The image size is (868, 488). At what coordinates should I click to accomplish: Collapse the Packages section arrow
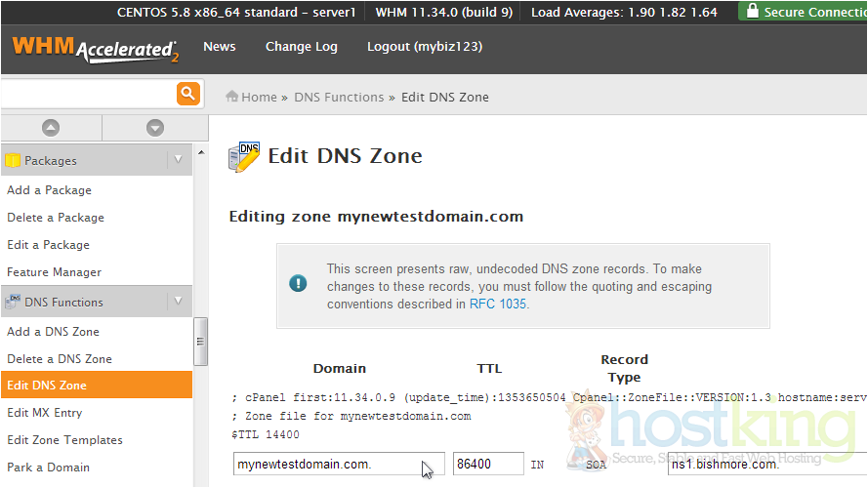click(x=178, y=159)
